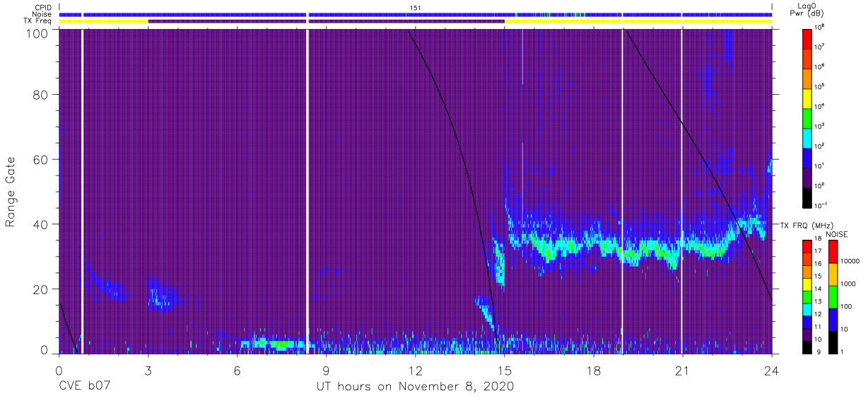Click UT hour tick label 9
This screenshot has height=401, width=868.
[327, 370]
